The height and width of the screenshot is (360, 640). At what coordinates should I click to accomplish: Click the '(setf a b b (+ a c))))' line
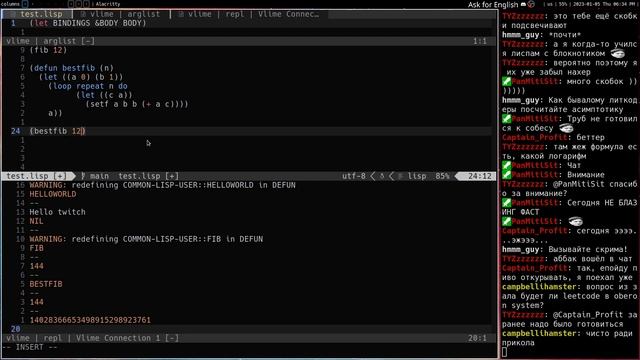coord(137,104)
